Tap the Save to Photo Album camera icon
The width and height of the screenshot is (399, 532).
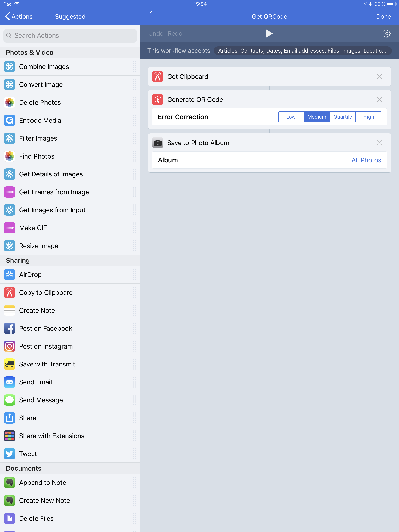[x=158, y=143]
